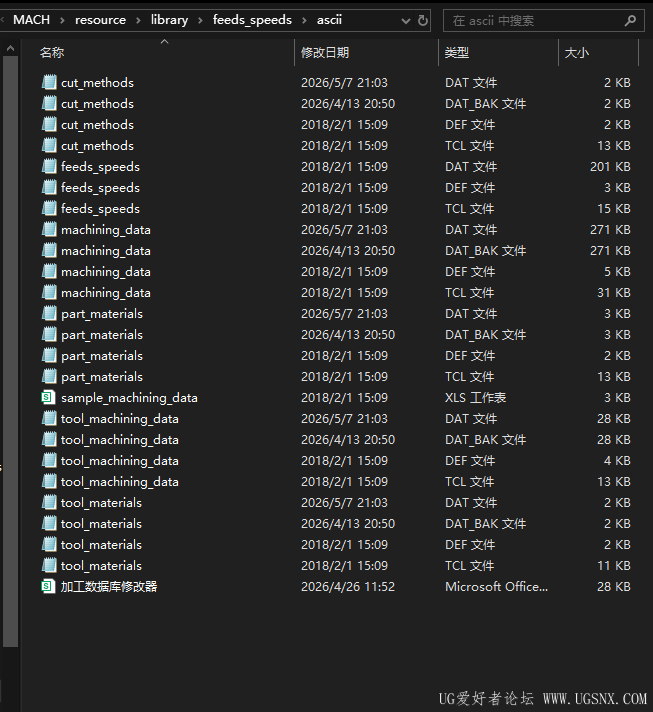Screen dimensions: 653x712
Task: Click the cut_methods DAT file icon
Action: 49,82
